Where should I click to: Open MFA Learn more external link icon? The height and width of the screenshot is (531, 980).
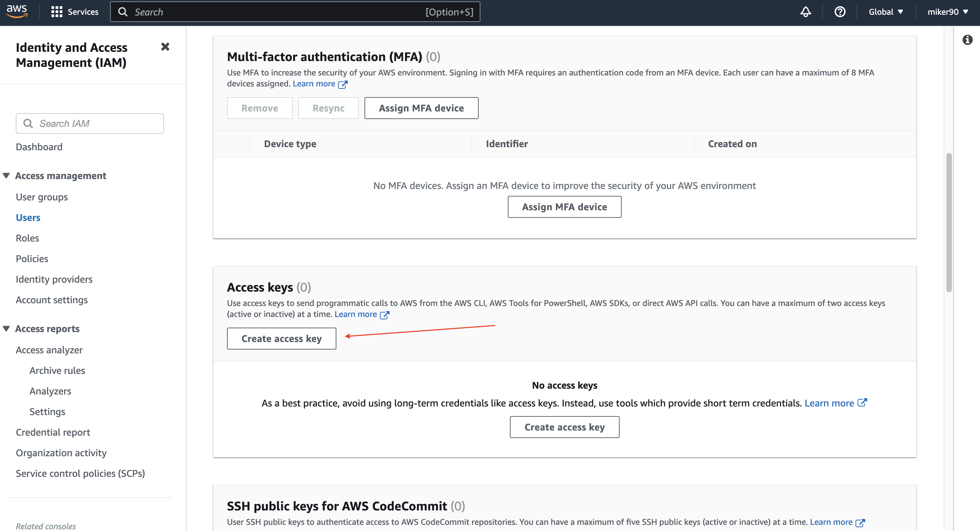tap(343, 84)
